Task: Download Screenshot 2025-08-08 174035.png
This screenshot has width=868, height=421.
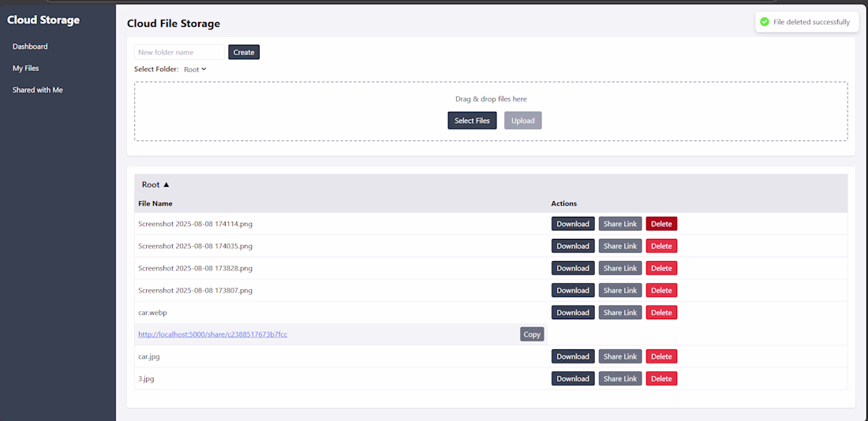Action: coord(573,246)
